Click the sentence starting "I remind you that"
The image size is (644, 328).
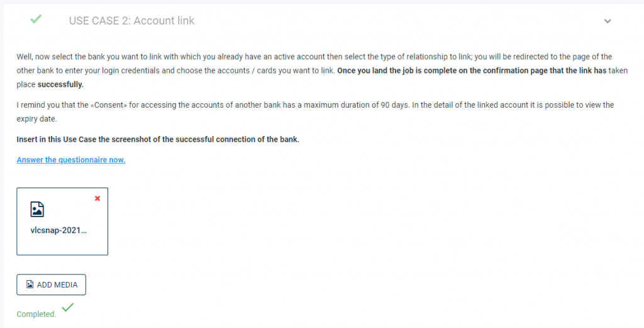pos(315,112)
